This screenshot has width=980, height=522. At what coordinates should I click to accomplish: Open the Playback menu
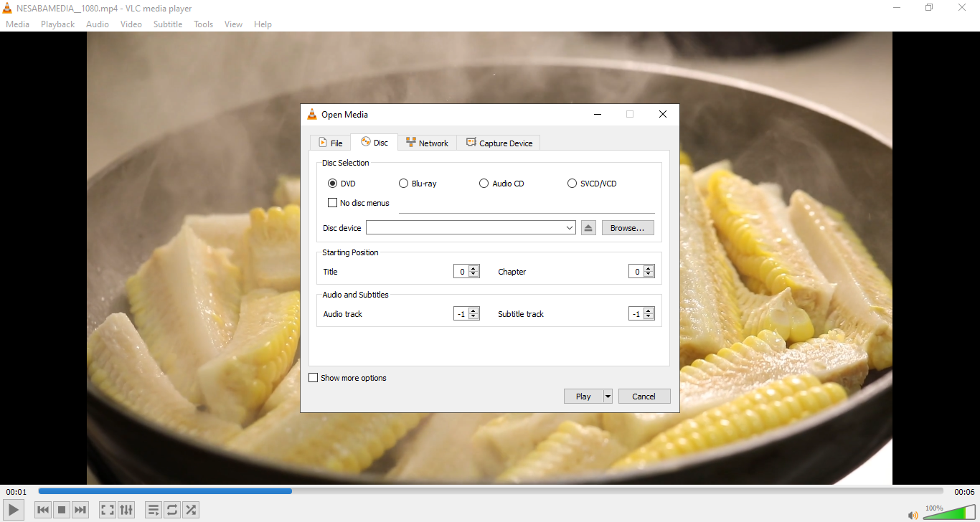(57, 24)
